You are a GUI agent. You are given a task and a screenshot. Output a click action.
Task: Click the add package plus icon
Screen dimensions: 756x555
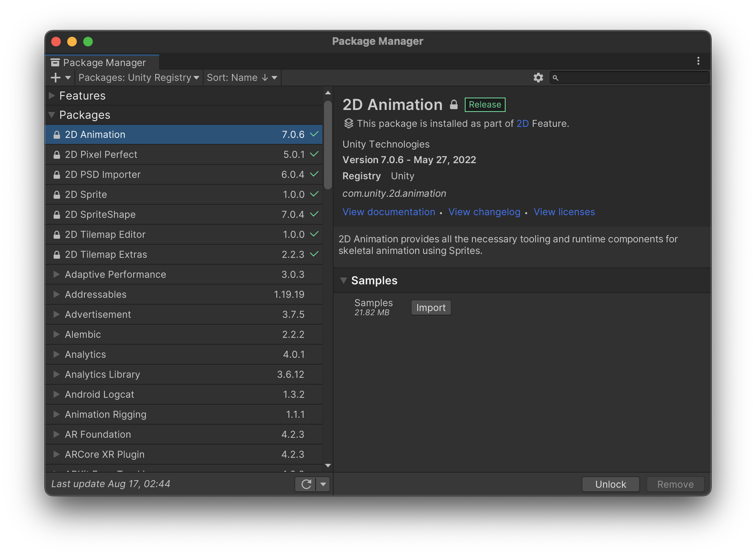click(56, 78)
